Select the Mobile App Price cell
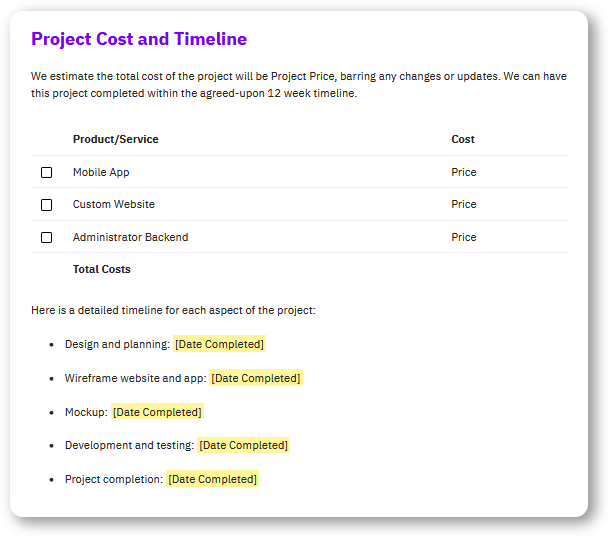 pos(463,172)
